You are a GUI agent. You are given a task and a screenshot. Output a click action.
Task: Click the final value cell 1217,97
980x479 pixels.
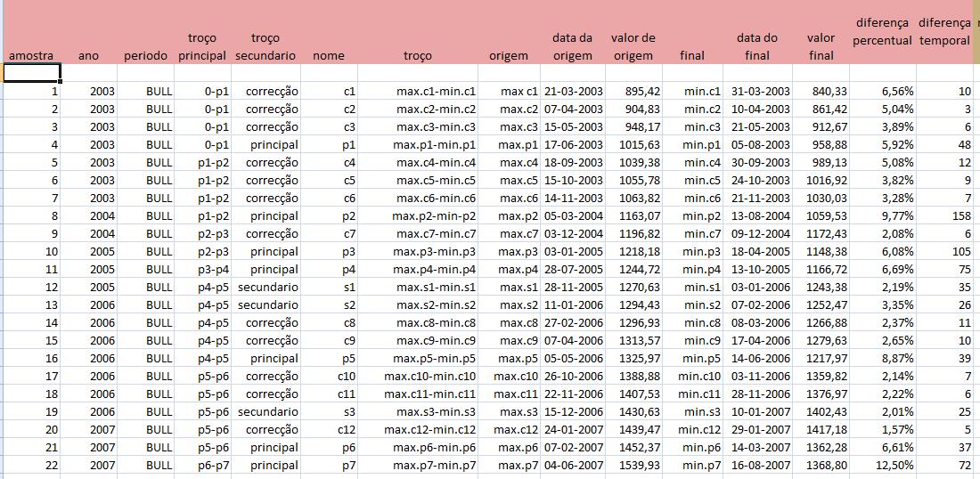821,359
